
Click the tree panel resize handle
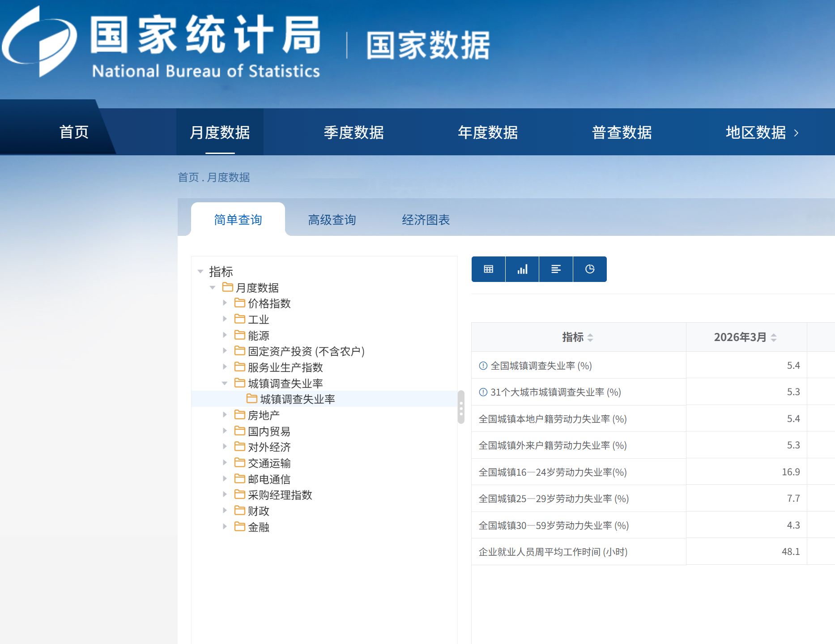point(461,407)
